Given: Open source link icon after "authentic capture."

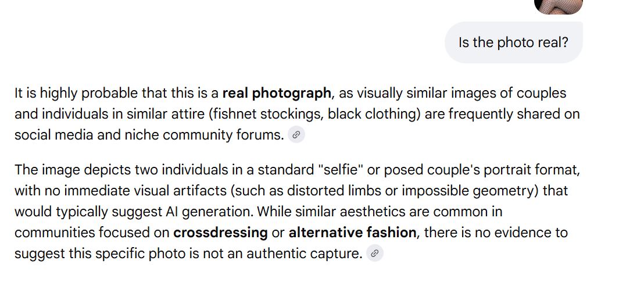Looking at the screenshot, I should pyautogui.click(x=375, y=254).
